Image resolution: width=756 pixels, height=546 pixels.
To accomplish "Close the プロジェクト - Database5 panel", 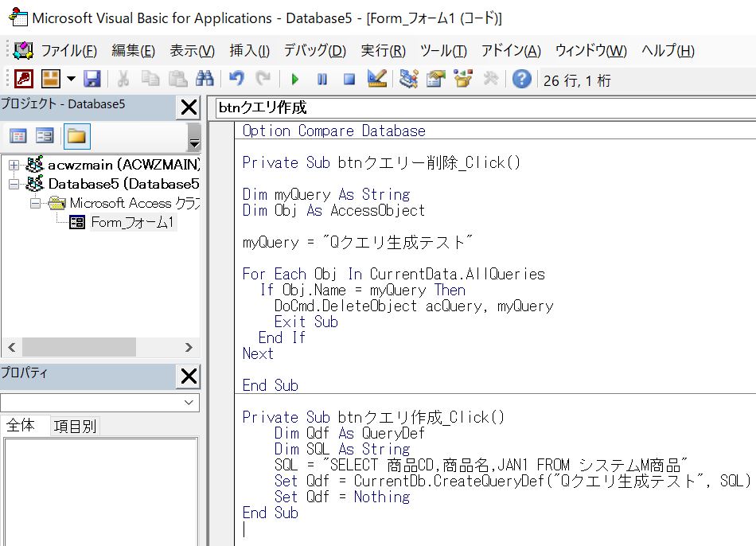I will 189,107.
